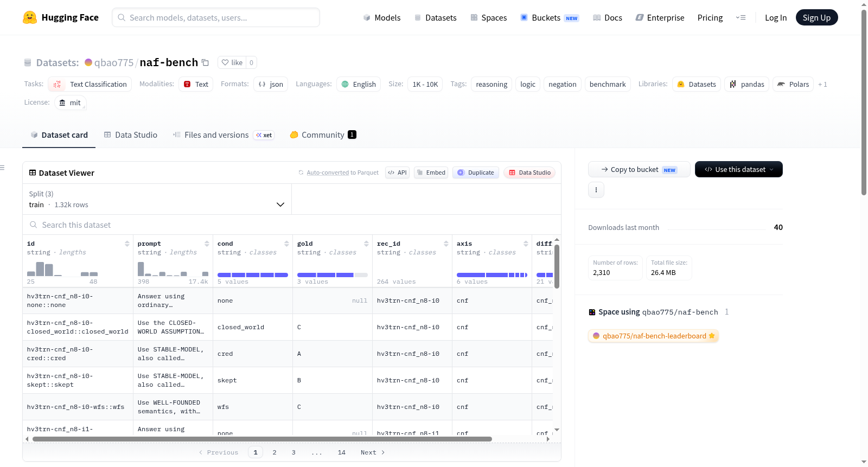Like the naf-bench dataset

coord(232,62)
